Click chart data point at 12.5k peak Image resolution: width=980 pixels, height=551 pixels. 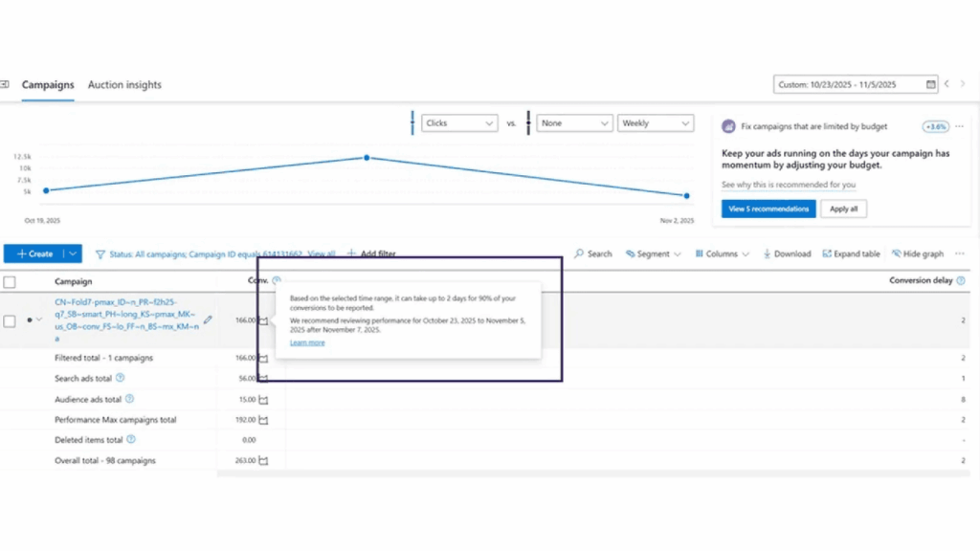367,158
